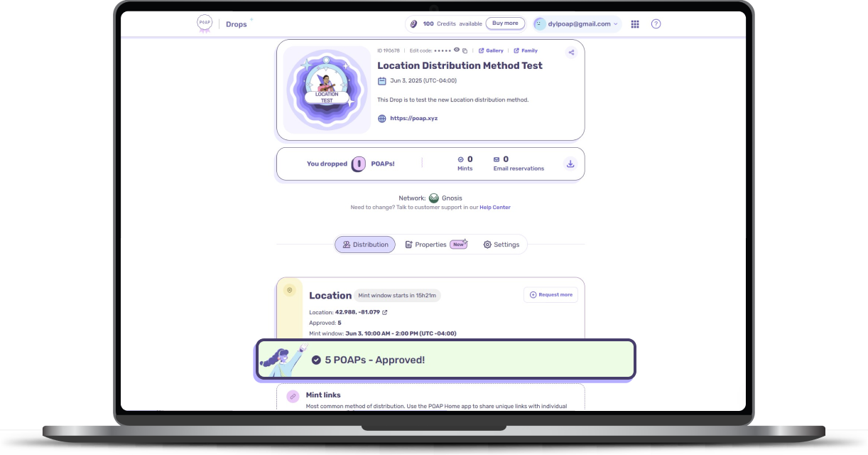Click the Request more button
This screenshot has width=868, height=455.
coord(550,294)
